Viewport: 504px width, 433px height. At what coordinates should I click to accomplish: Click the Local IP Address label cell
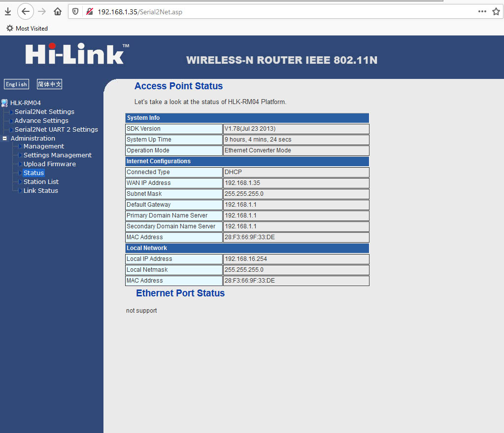(174, 259)
